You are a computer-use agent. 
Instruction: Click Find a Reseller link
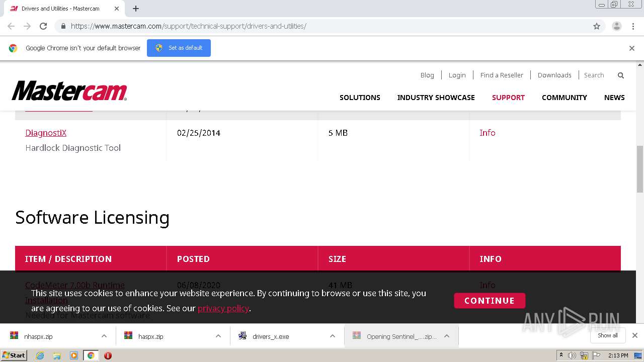(502, 75)
